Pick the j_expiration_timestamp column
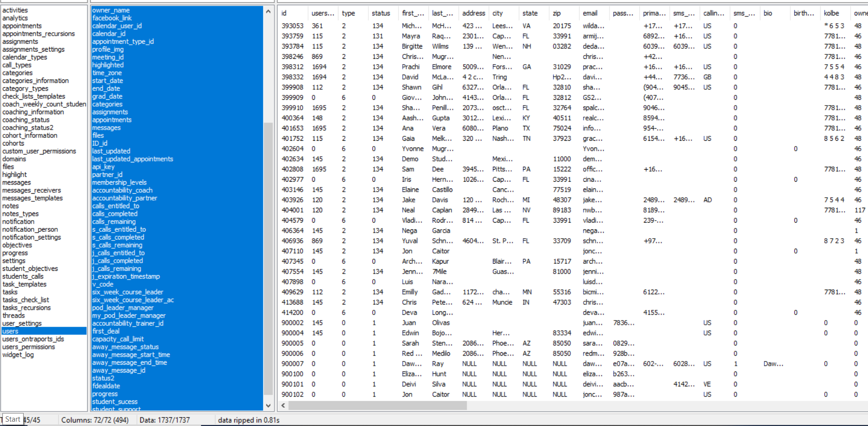 pyautogui.click(x=126, y=276)
